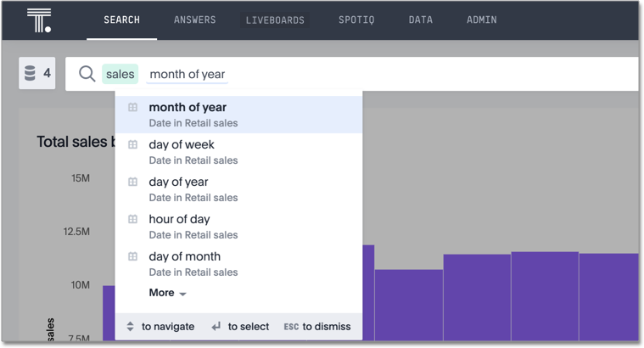644x348 pixels.
Task: Go to the SpotIQ tab
Action: pyautogui.click(x=356, y=20)
